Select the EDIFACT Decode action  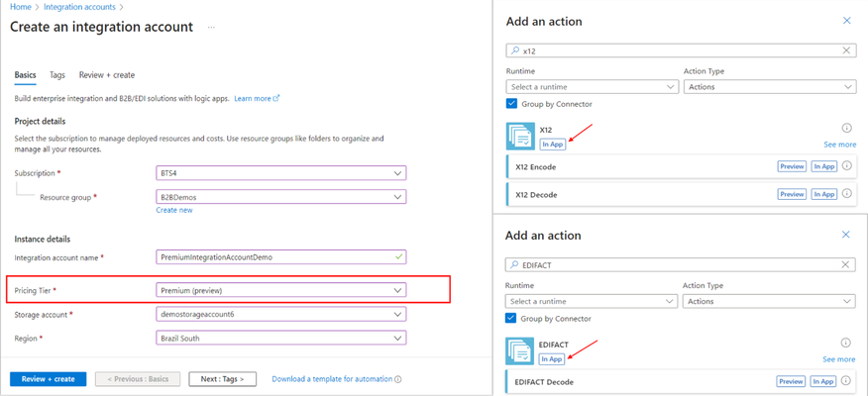click(x=681, y=381)
